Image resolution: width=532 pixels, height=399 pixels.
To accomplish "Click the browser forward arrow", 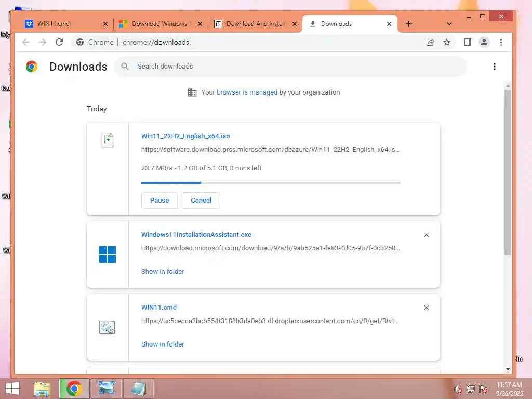I will pyautogui.click(x=43, y=43).
